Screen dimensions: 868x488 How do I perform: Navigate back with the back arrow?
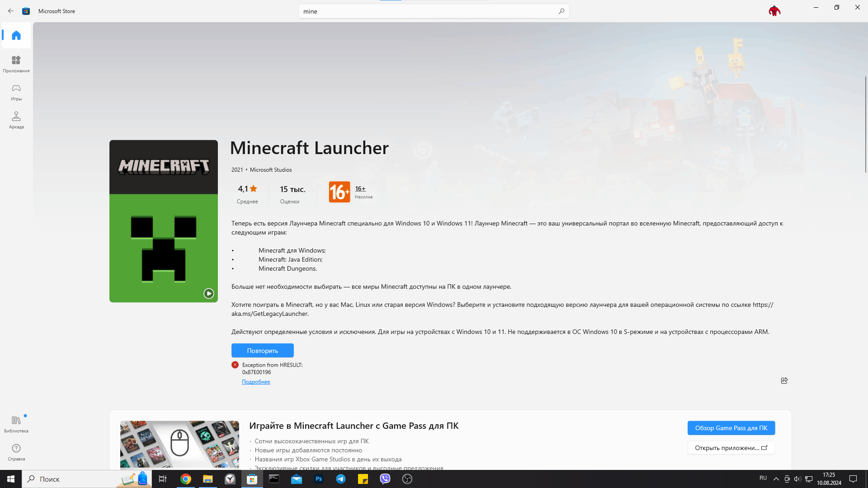tap(10, 11)
